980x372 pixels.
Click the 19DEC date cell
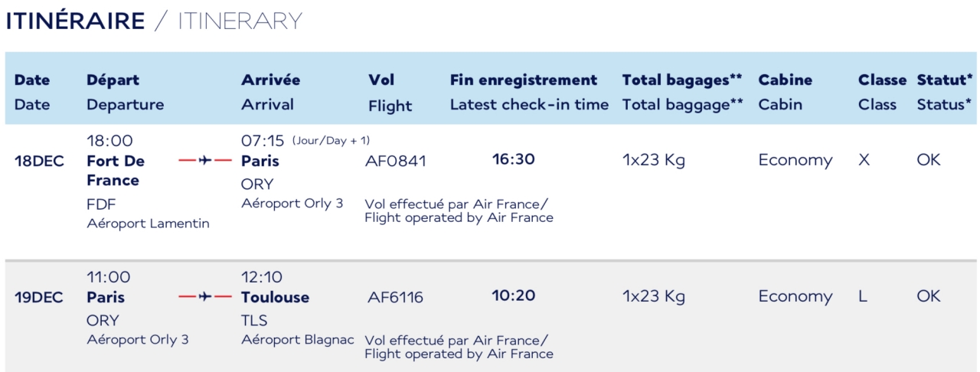tap(39, 297)
